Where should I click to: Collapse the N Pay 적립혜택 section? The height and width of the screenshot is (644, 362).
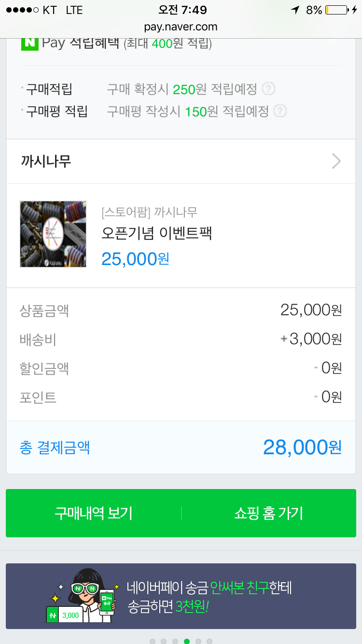pyautogui.click(x=334, y=42)
